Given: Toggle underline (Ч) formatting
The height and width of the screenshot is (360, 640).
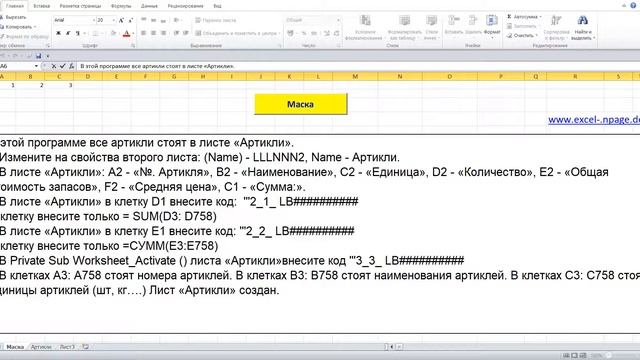Looking at the screenshot, I should point(77,33).
